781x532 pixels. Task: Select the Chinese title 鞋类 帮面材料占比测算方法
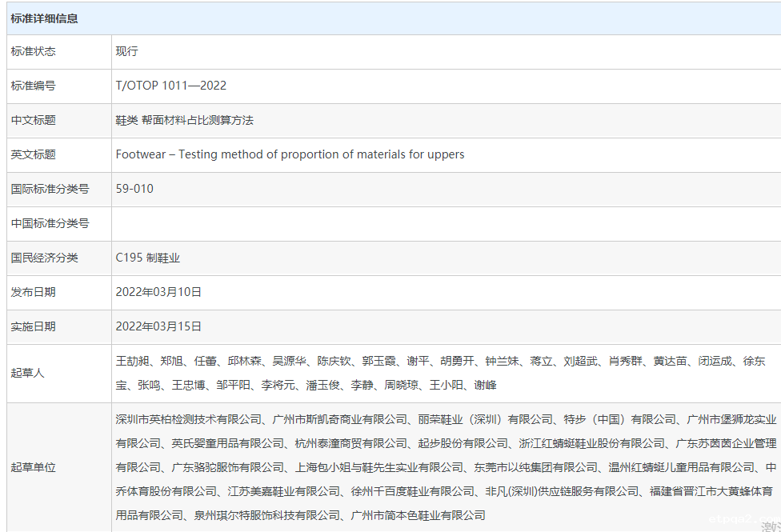pos(185,120)
